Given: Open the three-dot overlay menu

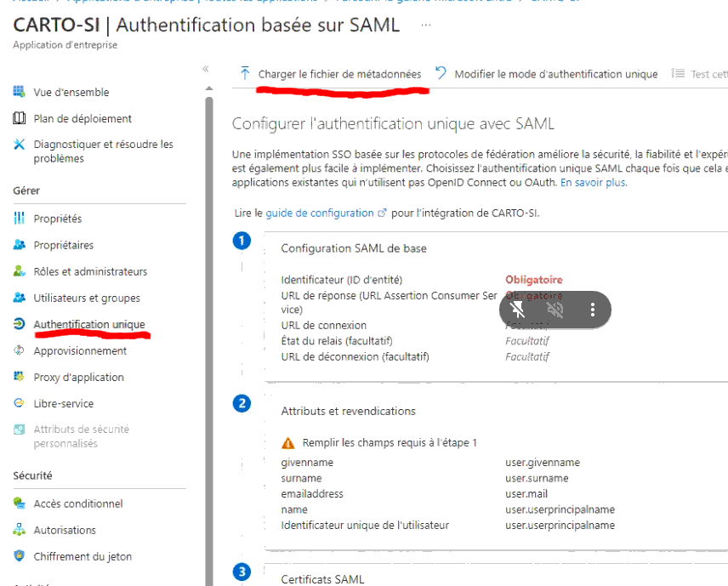Looking at the screenshot, I should tap(593, 310).
